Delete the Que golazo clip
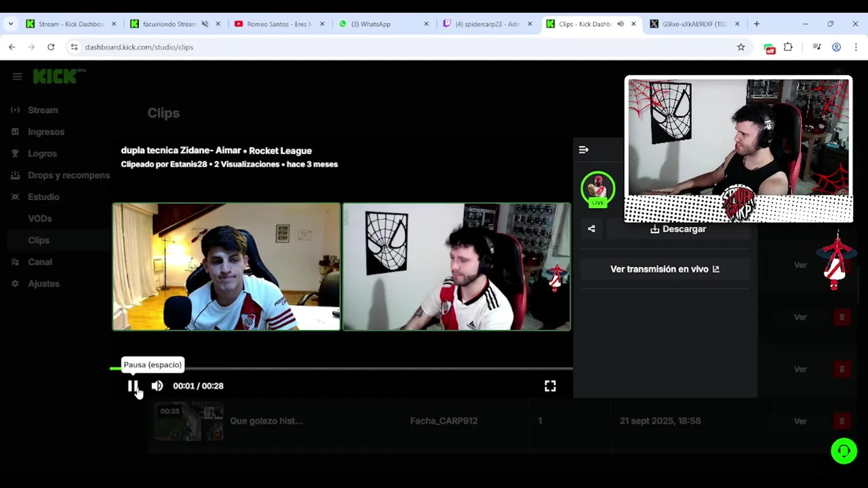 (842, 421)
